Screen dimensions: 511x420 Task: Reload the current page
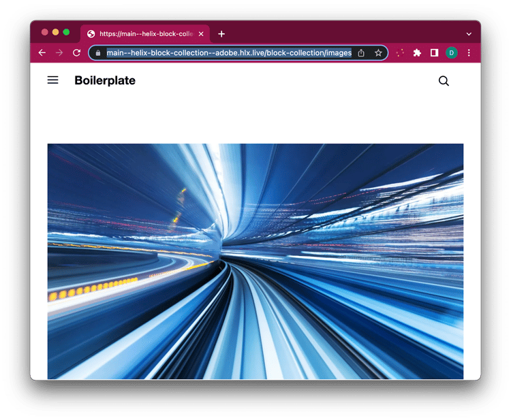[x=76, y=53]
